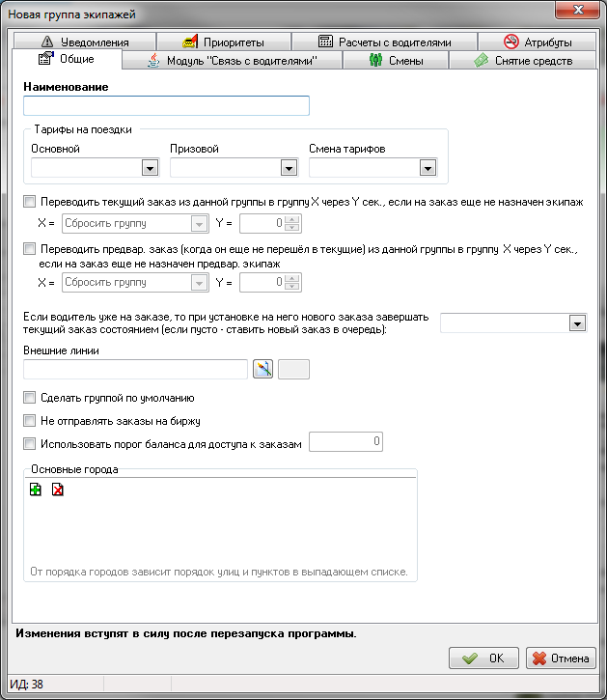
Task: Open the Смены tab
Action: (396, 60)
